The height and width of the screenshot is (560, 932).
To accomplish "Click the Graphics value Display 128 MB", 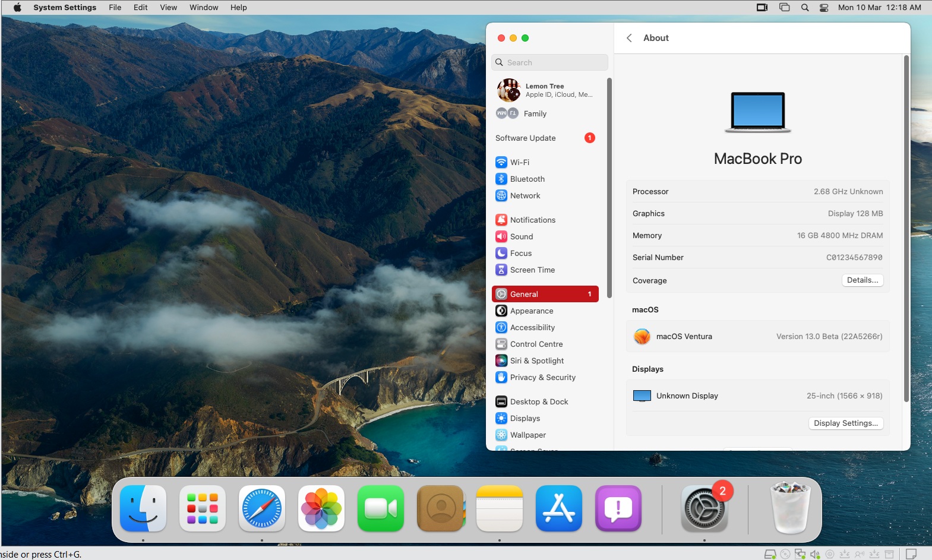I will point(855,213).
